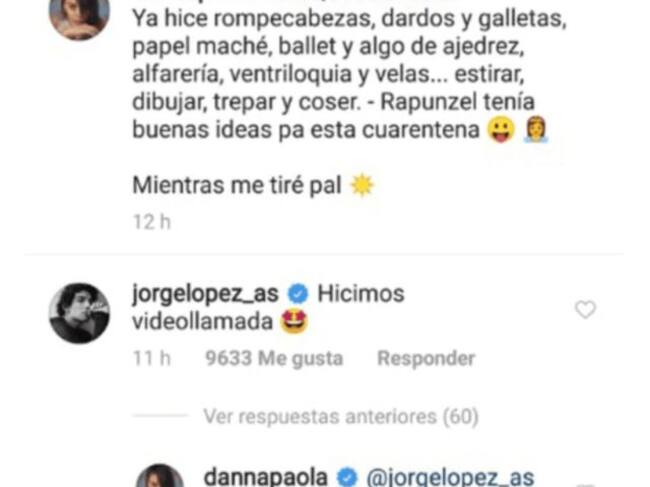The width and height of the screenshot is (650, 487).
Task: Open jorgelopez_as profile picture
Action: pyautogui.click(x=80, y=313)
